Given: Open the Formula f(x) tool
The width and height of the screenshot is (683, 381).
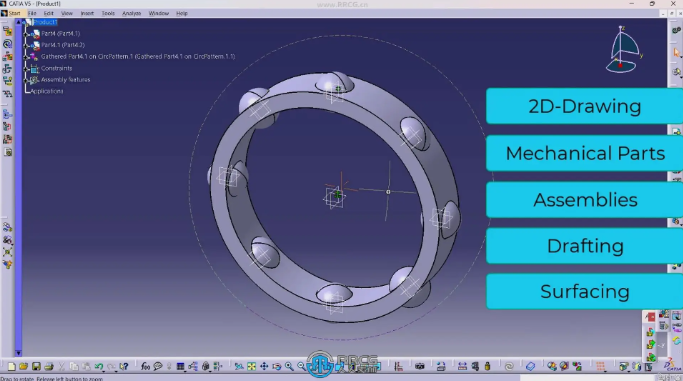Looking at the screenshot, I should [145, 367].
